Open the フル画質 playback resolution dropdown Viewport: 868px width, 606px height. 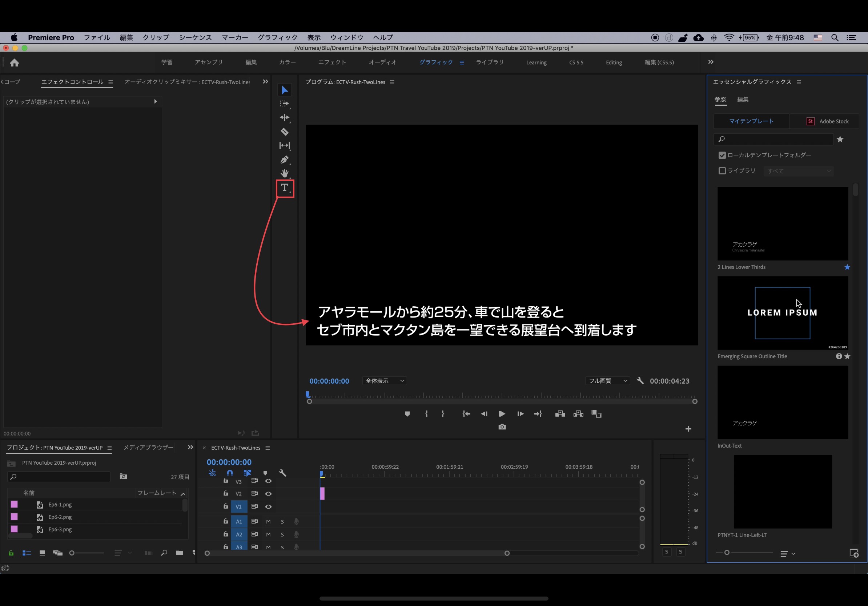pos(607,381)
